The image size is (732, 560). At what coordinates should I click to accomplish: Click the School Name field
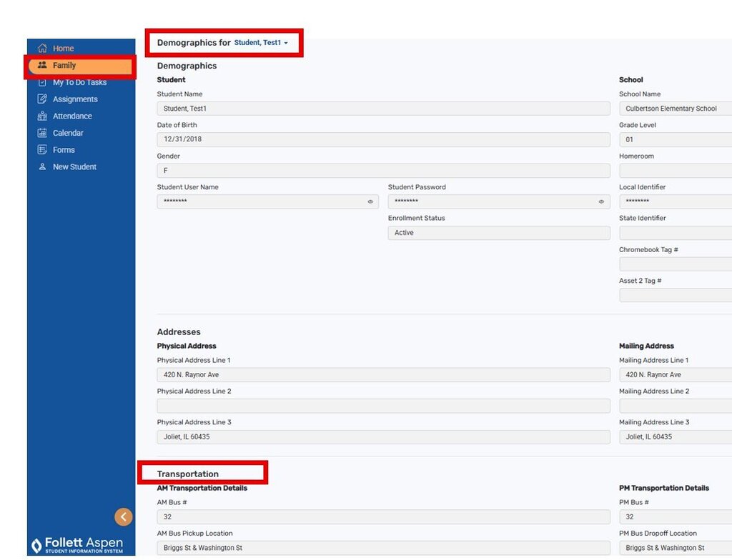point(676,109)
